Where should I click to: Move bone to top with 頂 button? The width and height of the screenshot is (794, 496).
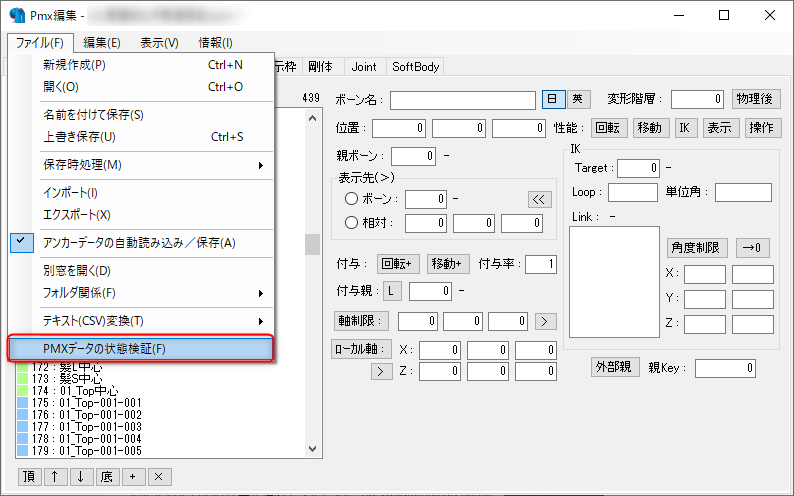pos(29,477)
